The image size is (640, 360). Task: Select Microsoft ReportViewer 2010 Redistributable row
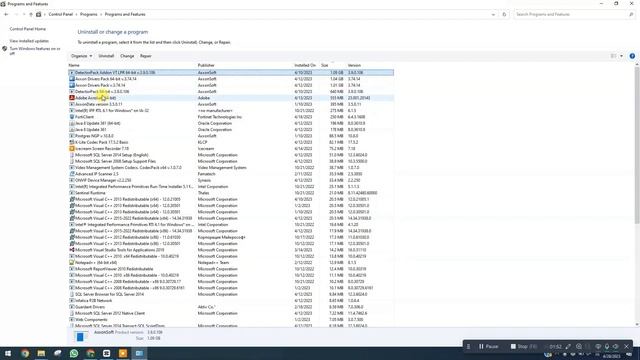[231, 269]
